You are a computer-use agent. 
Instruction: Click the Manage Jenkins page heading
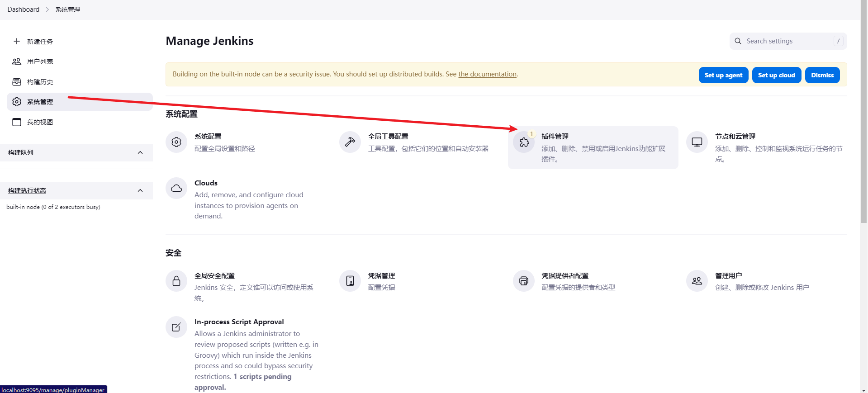tap(209, 41)
